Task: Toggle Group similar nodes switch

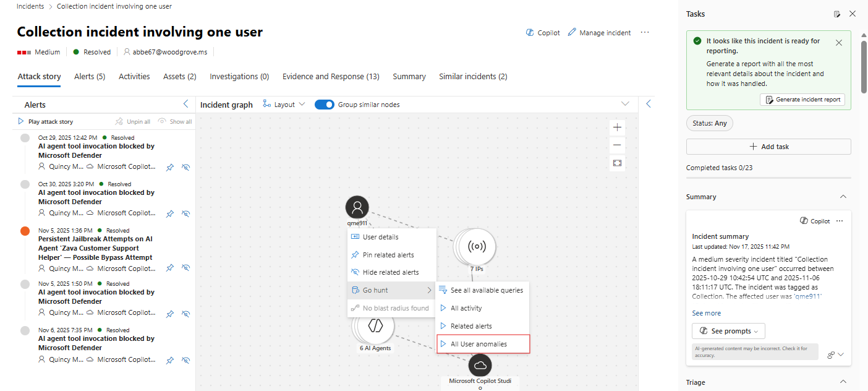Action: point(325,105)
